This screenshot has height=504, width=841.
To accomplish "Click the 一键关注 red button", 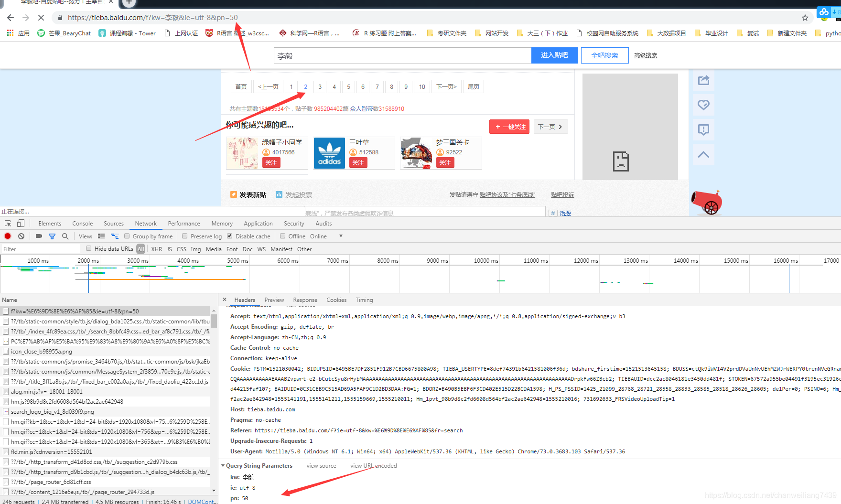I will point(509,127).
